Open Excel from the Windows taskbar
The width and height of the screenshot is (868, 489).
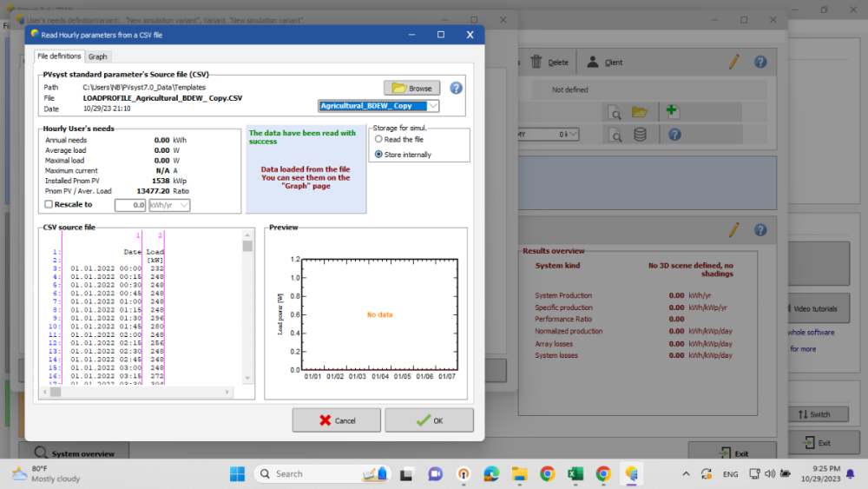pos(575,473)
